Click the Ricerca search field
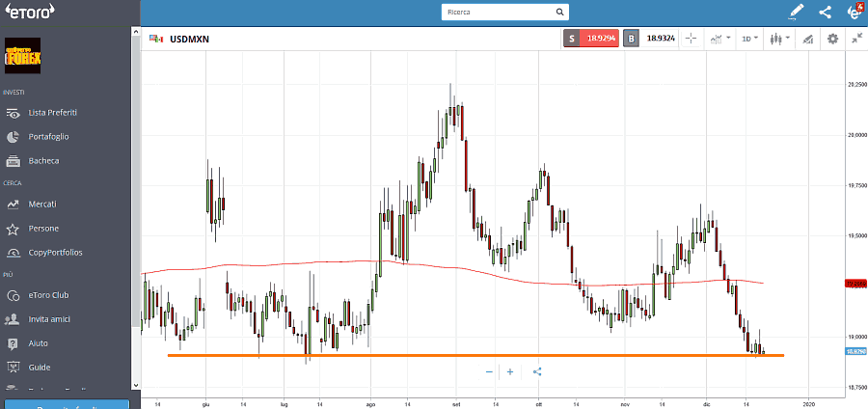868x409 pixels. pos(497,14)
